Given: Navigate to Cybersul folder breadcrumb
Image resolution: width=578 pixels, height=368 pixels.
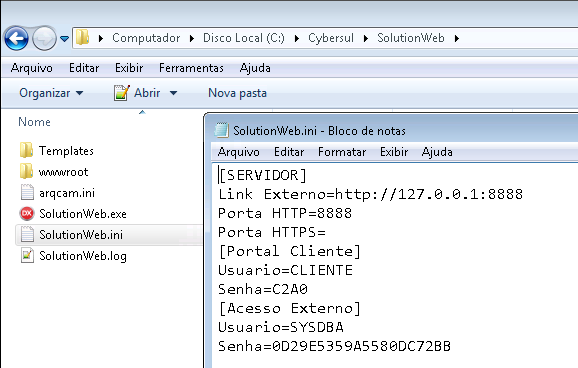Looking at the screenshot, I should [331, 38].
